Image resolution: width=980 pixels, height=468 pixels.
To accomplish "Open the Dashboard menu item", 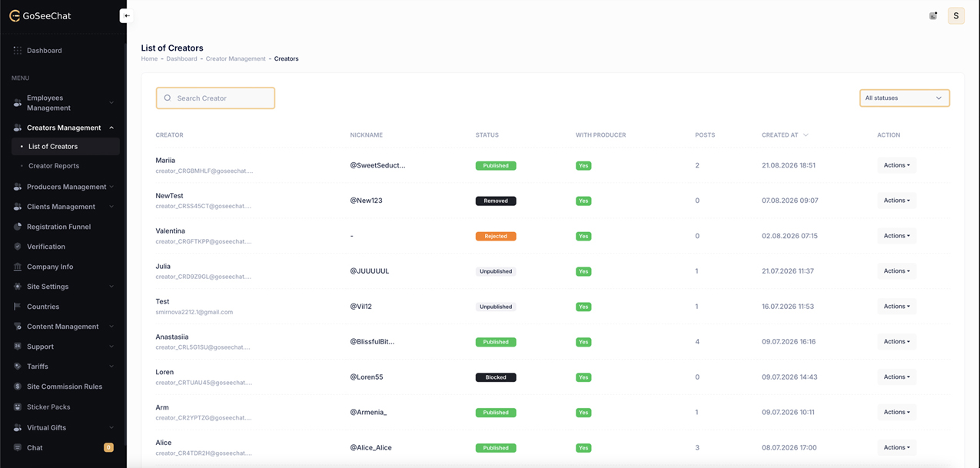I will point(44,51).
